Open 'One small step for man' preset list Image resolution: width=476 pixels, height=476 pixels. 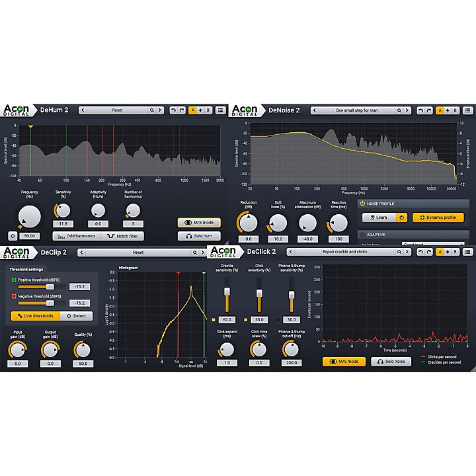tap(357, 110)
